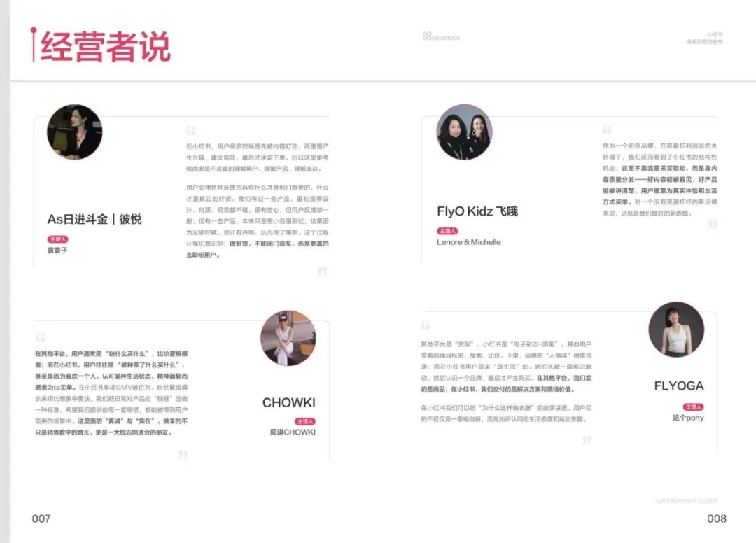Select the names Lenore & Michelle
Screen dimensions: 756x543
tap(468, 242)
